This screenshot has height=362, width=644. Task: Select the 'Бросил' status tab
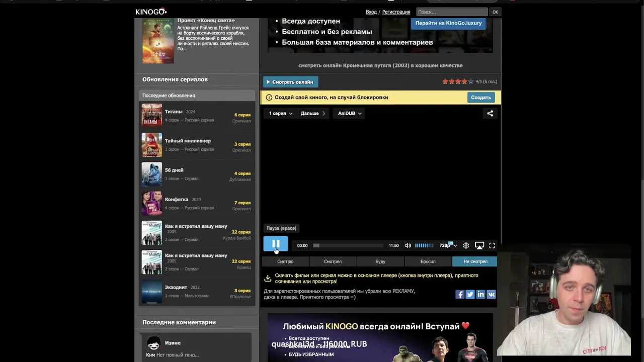point(428,261)
